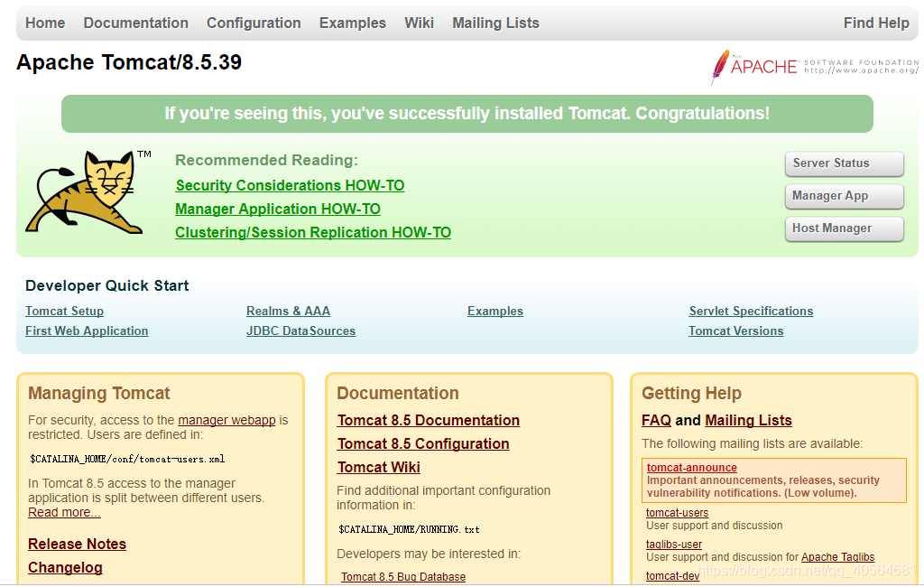Screen dimensions: 924x587
Task: Click the $CATALINA_HOME/conf/tomcat-users.xml path text
Action: [x=127, y=459]
